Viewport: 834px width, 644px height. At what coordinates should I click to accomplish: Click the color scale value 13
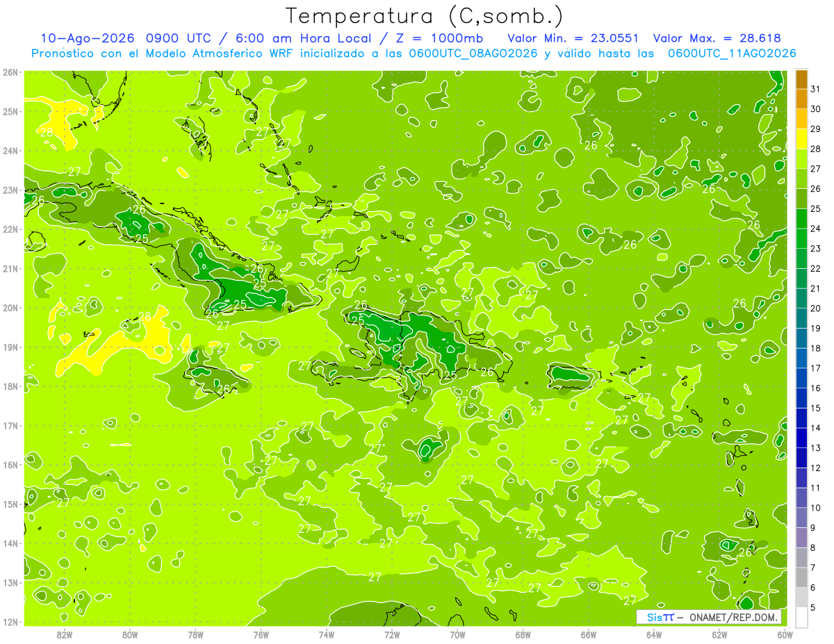pyautogui.click(x=816, y=448)
